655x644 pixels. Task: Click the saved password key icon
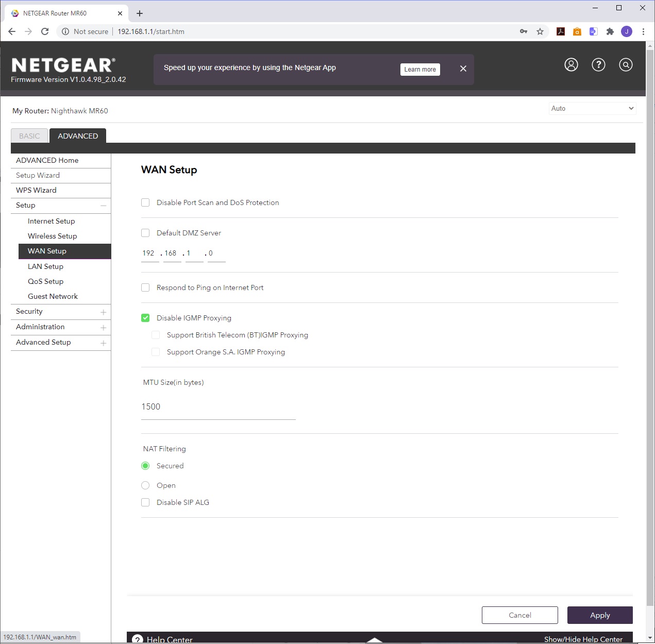click(x=524, y=31)
